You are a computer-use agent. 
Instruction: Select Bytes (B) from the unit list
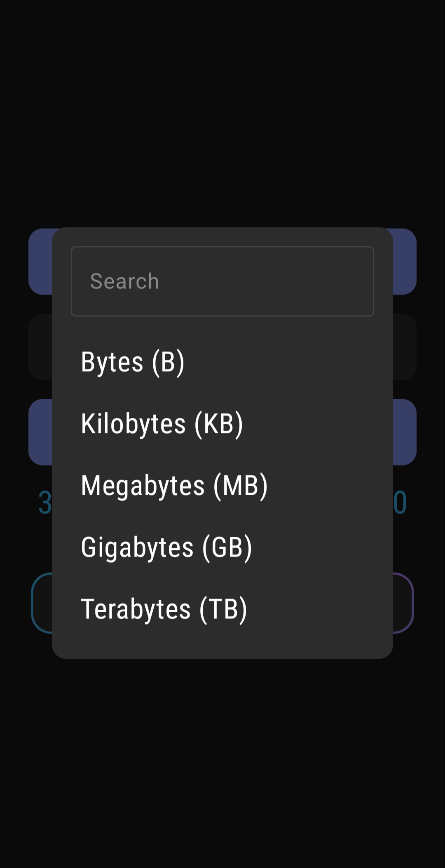click(133, 362)
